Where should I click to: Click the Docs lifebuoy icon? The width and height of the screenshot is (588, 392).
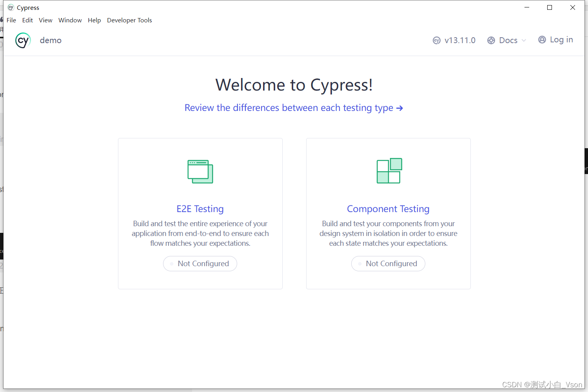click(x=491, y=40)
